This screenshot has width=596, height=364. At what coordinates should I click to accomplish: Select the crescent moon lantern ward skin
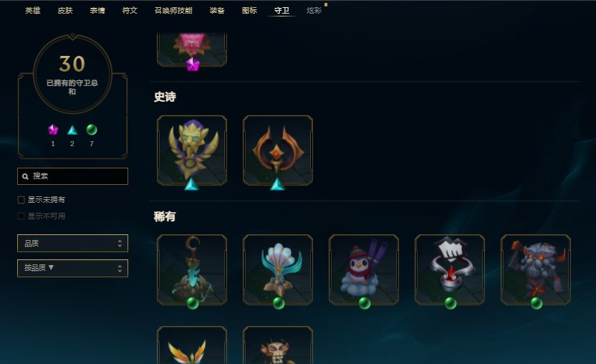[x=192, y=269]
